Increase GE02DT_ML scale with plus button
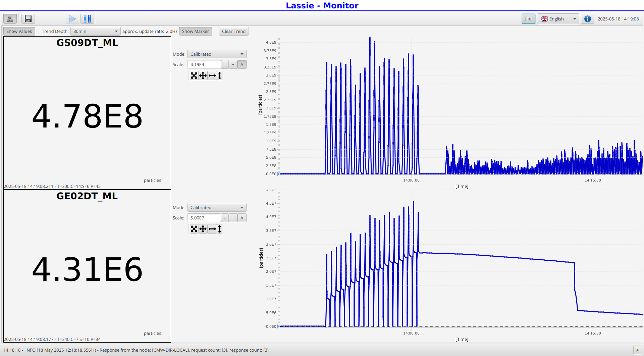 (233, 218)
